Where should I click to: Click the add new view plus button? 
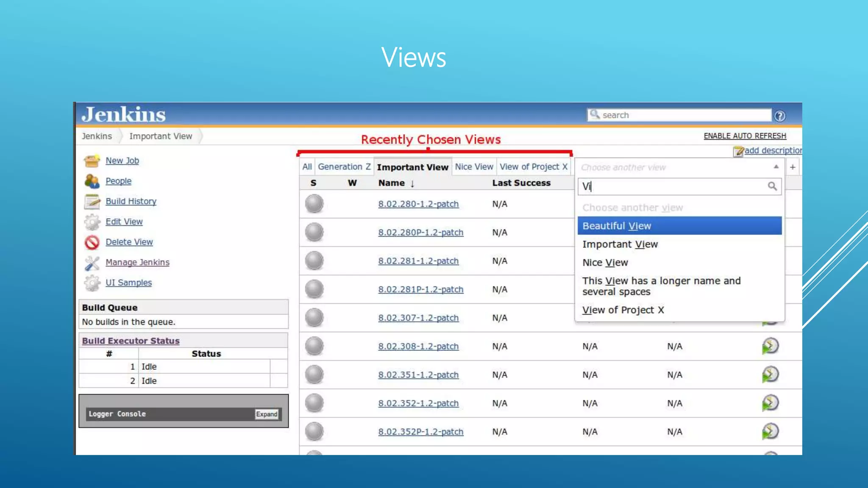pyautogui.click(x=792, y=167)
